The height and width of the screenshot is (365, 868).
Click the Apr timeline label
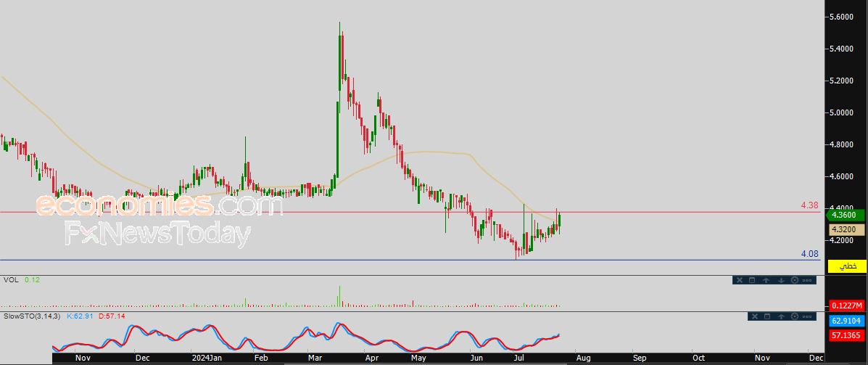[371, 358]
